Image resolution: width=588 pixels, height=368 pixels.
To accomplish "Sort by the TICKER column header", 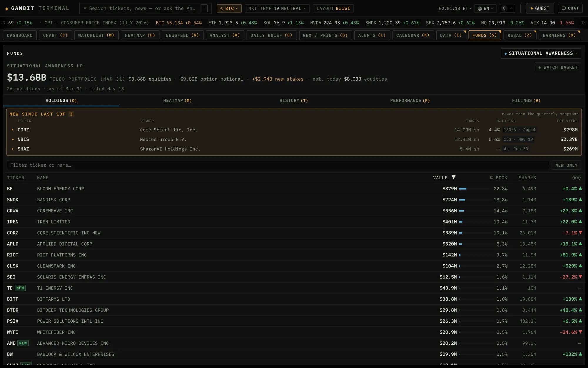I will click(x=16, y=178).
